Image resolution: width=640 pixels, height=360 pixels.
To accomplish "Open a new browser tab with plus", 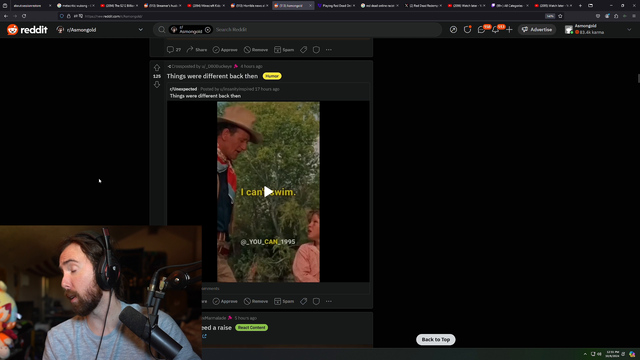I will (580, 6).
